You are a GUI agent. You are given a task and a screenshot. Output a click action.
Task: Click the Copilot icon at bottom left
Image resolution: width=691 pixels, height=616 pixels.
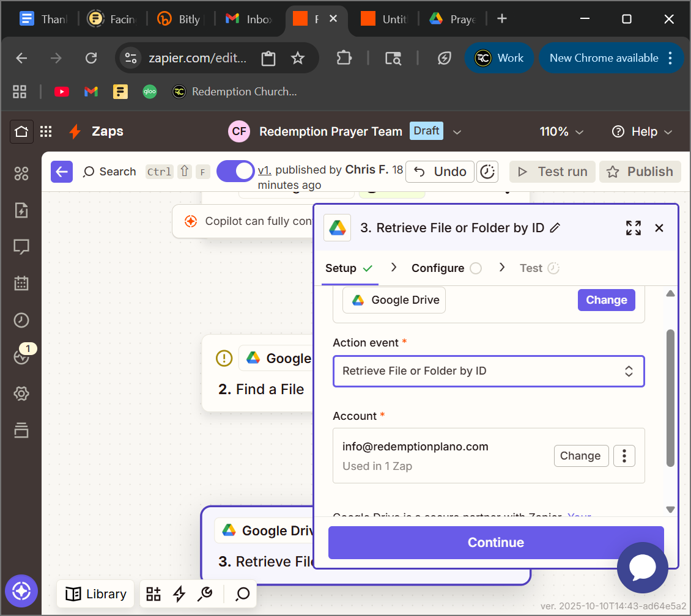tap(21, 591)
